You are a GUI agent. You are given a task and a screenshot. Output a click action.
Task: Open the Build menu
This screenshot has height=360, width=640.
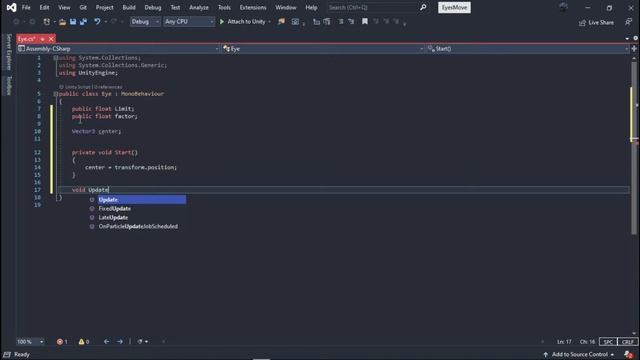[x=129, y=7]
